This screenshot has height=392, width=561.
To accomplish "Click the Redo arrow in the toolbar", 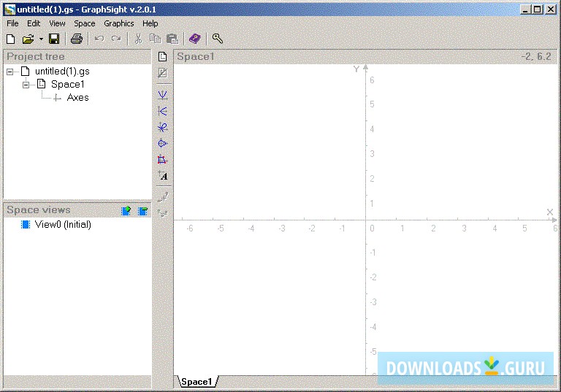I will (x=116, y=39).
